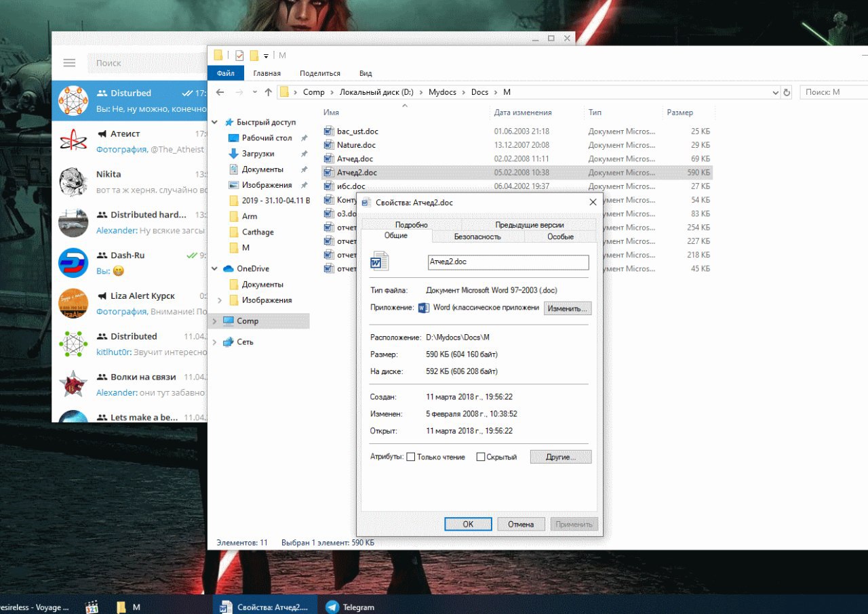Image resolution: width=868 pixels, height=614 pixels.
Task: Click the blue star icon of Быстрый доступ
Action: click(229, 122)
